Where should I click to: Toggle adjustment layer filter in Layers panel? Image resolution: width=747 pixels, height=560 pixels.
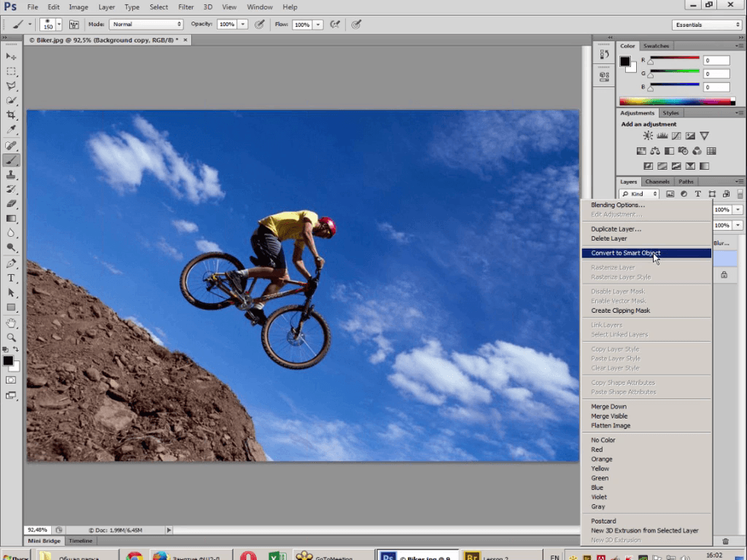point(684,194)
